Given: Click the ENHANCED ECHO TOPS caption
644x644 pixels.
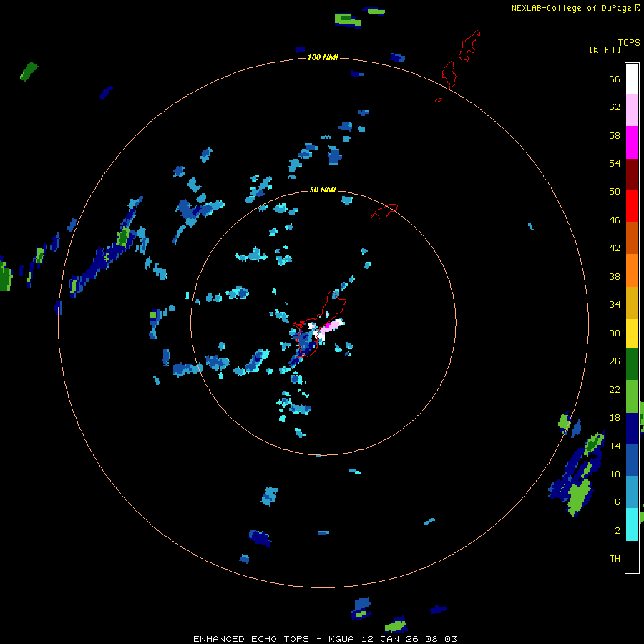Looking at the screenshot, I should 251,639.
